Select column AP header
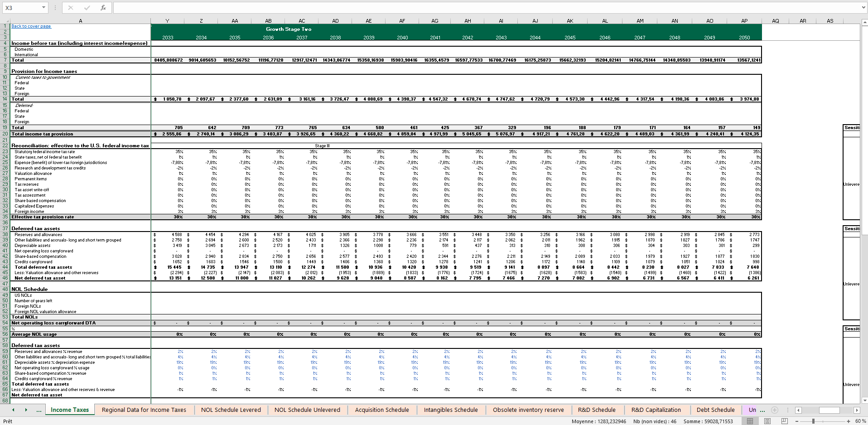Screen dimensions: 868x425 [744, 21]
